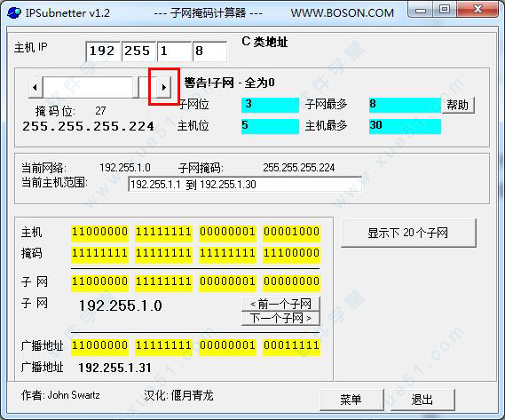Click the 子网最多 value 8
Image resolution: width=505 pixels, height=420 pixels.
(405, 105)
